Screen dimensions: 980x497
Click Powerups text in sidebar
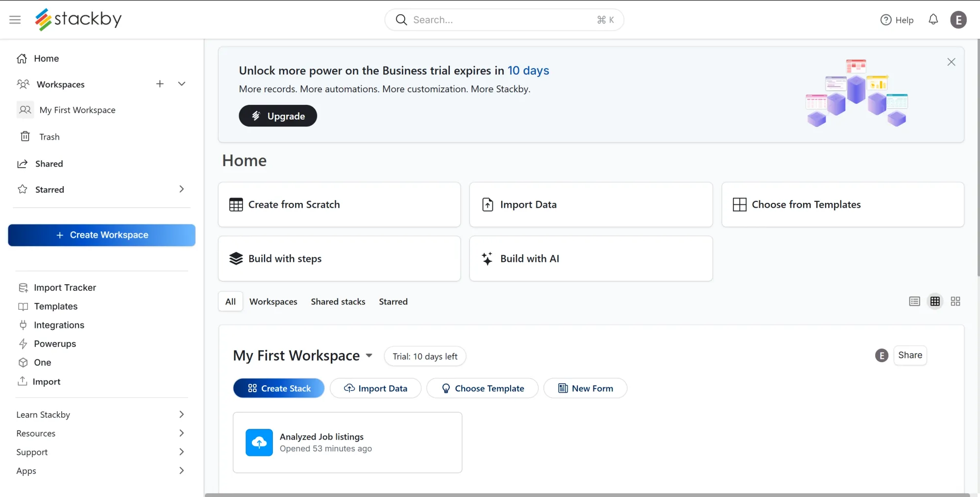55,344
